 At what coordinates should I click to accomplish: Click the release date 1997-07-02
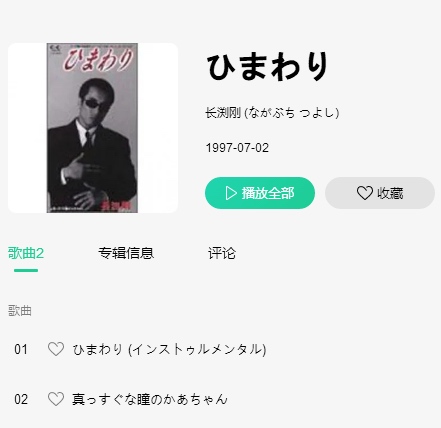pos(237,148)
